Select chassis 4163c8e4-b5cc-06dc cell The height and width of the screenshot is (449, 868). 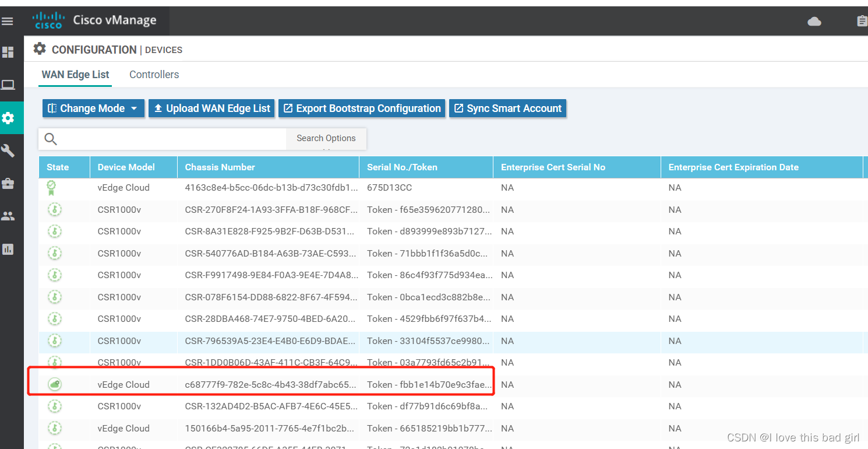coord(268,188)
